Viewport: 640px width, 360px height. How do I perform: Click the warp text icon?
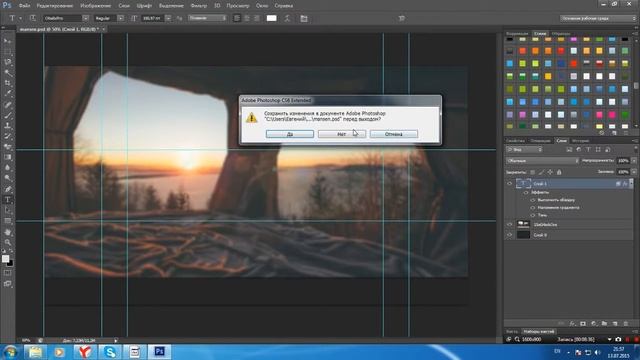(287, 18)
